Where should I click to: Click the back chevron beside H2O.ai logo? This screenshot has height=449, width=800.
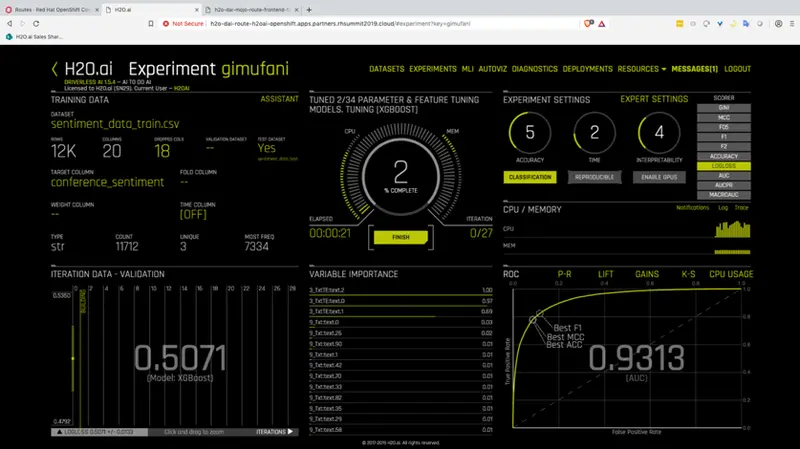[x=55, y=69]
